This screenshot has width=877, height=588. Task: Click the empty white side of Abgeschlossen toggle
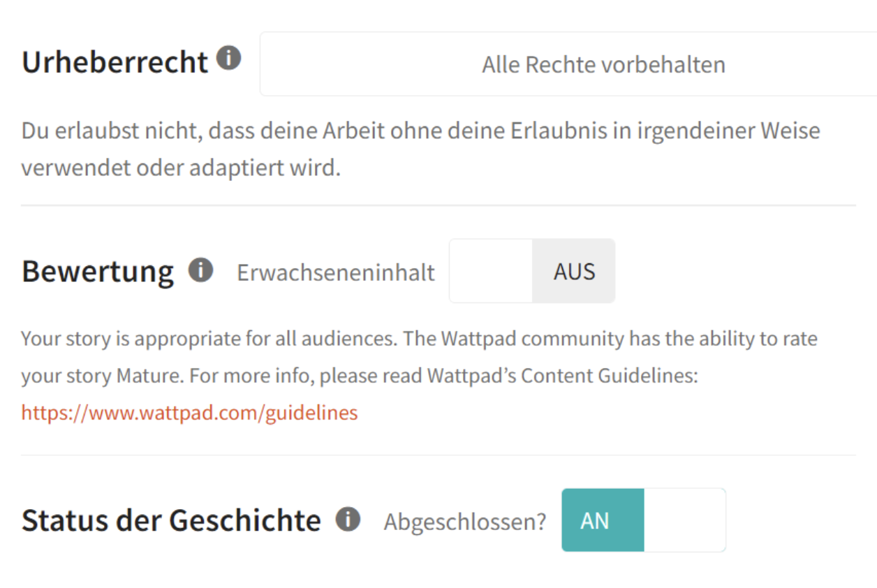tap(685, 520)
